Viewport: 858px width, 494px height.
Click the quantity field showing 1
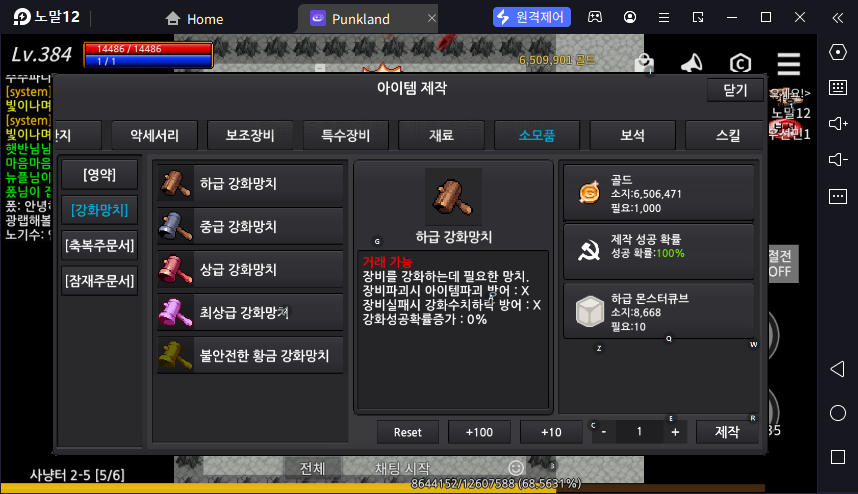click(639, 432)
